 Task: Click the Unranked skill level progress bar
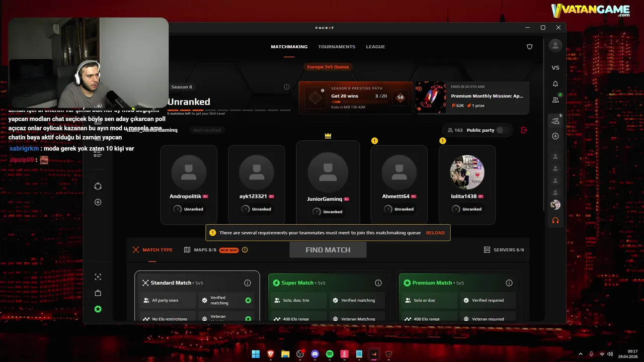tap(229, 110)
